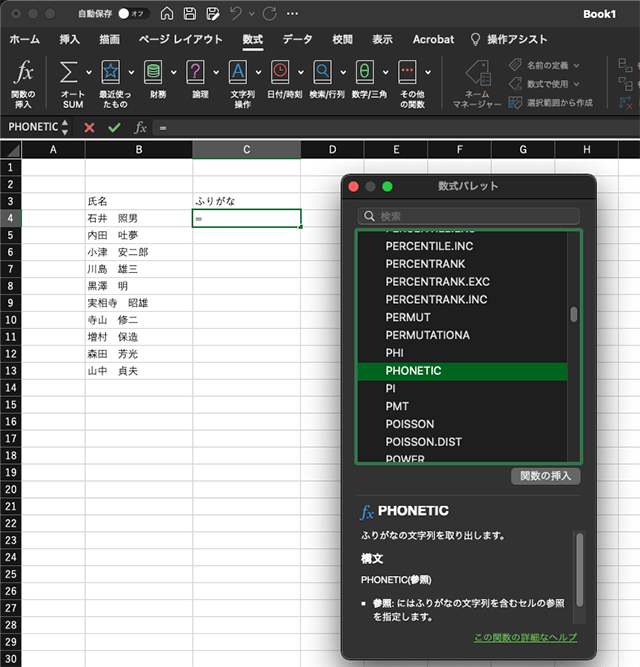The image size is (640, 667).
Task: Switch to the データ ribbon tab
Action: (297, 39)
